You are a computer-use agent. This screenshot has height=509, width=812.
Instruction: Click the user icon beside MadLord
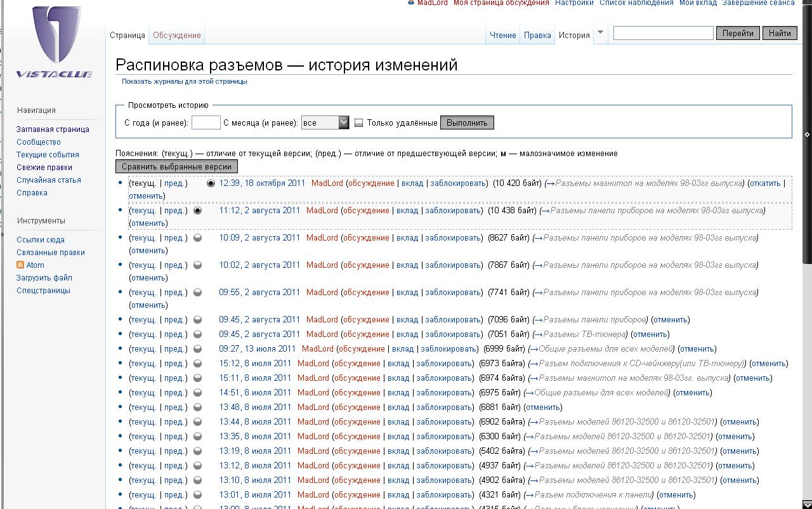click(x=411, y=3)
